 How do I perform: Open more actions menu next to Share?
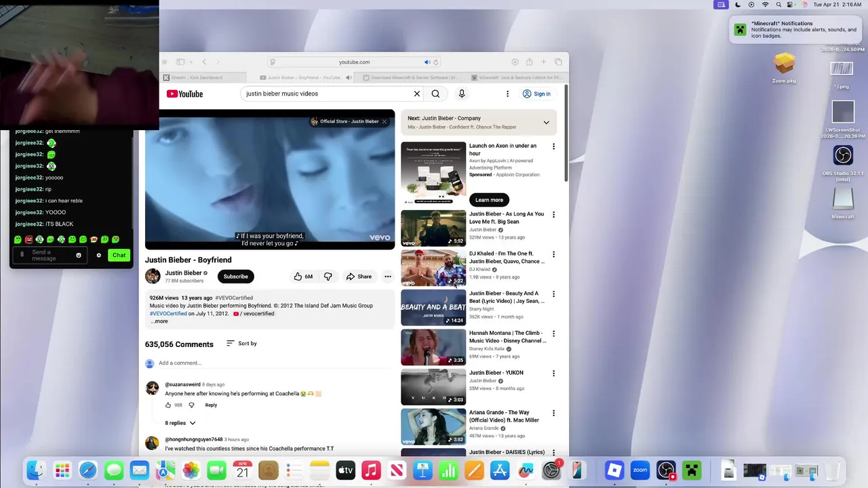(388, 277)
